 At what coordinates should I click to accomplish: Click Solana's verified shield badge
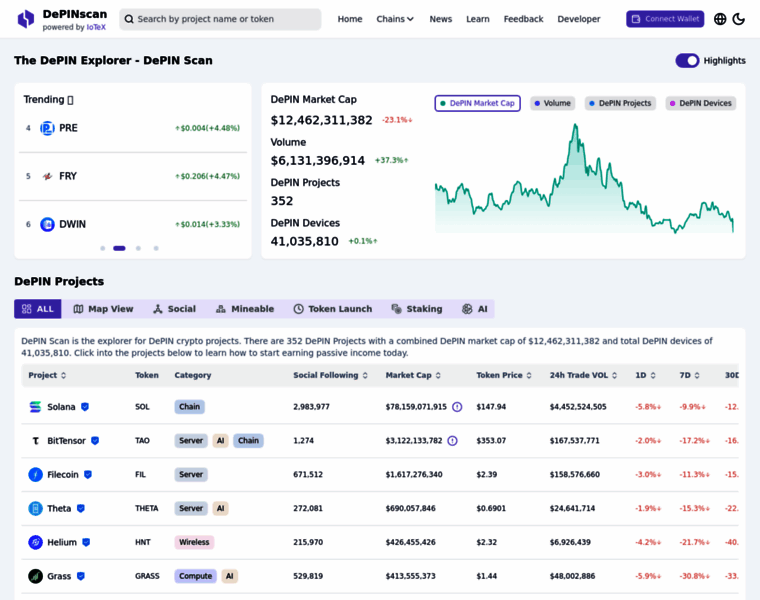pyautogui.click(x=85, y=407)
